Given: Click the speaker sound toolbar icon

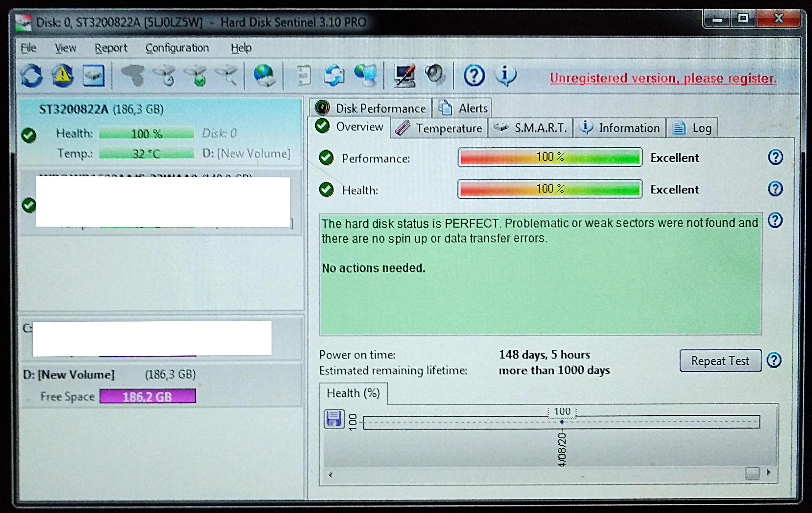Looking at the screenshot, I should (x=435, y=75).
